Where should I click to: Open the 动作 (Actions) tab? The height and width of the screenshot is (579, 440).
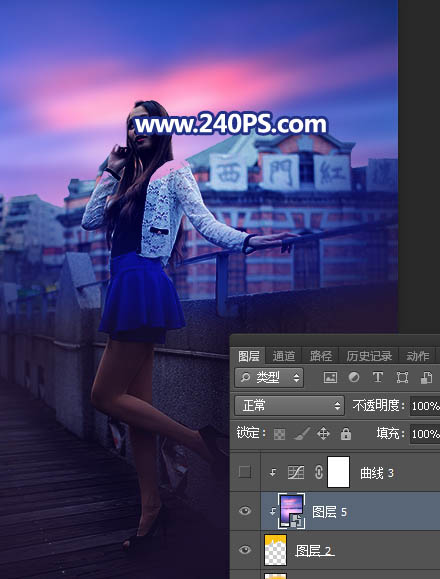(x=417, y=356)
